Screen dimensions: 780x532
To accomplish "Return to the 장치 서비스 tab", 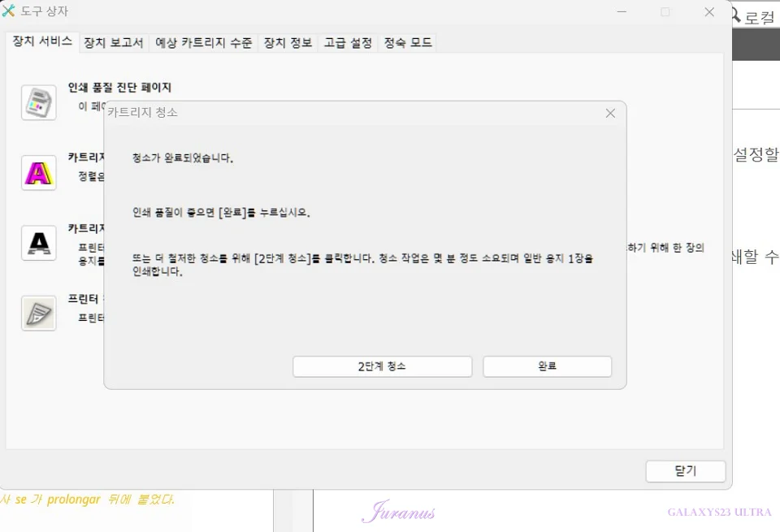I will pos(41,42).
